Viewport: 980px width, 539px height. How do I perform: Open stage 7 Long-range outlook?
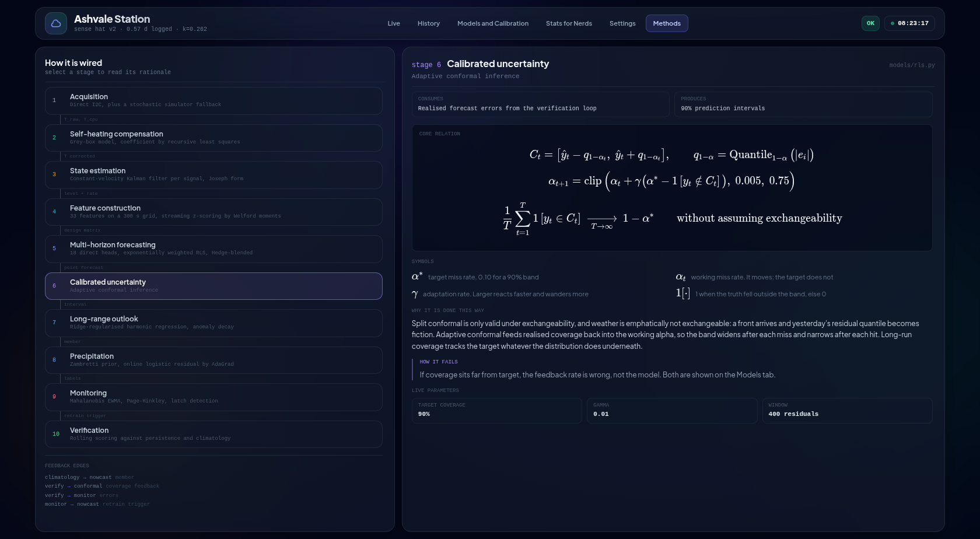point(213,323)
